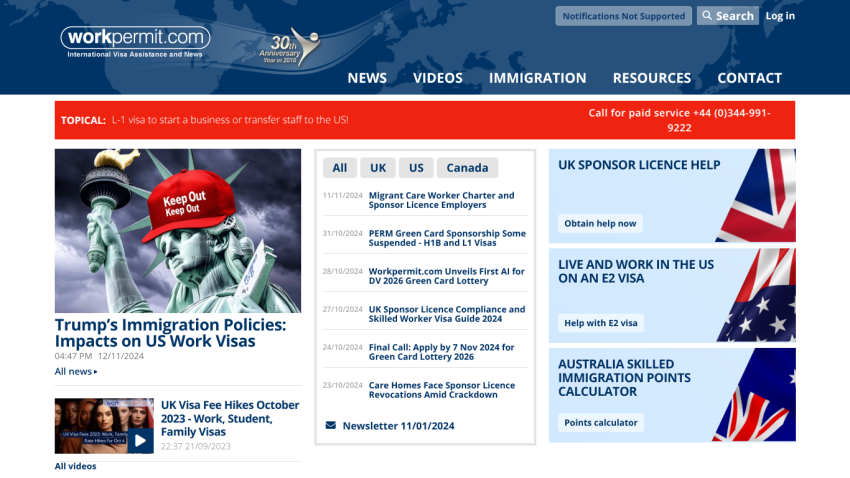Click the Australian flag image

(x=756, y=395)
